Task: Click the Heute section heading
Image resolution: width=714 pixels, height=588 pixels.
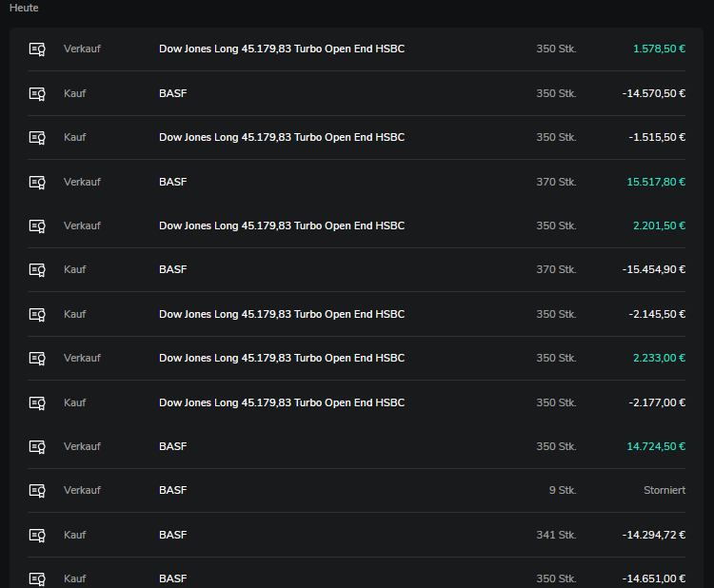Action: [24, 8]
